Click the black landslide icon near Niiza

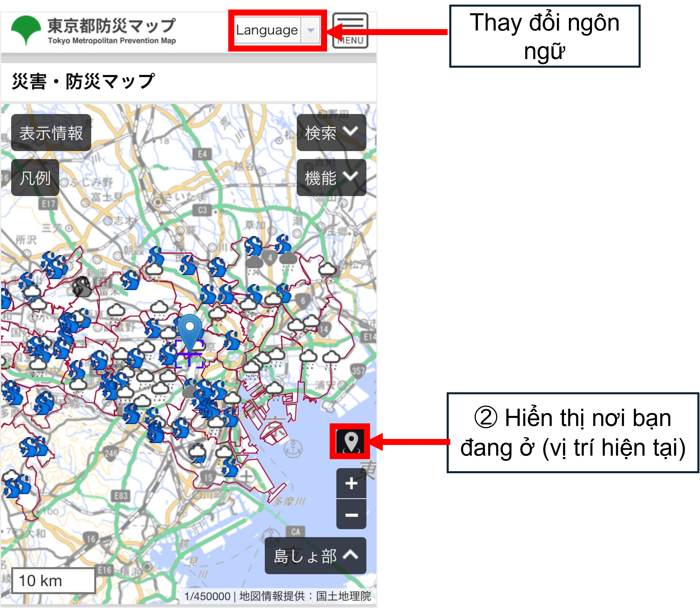[82, 286]
